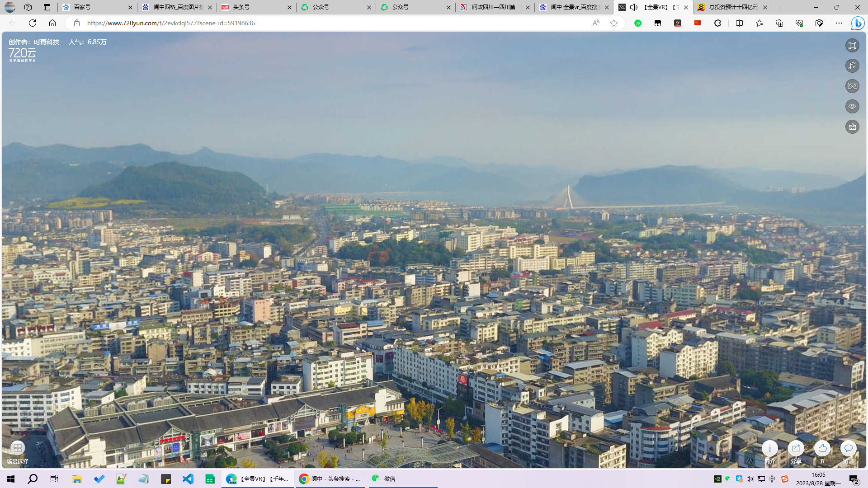Switch to the second 公众号 tab
The height and width of the screenshot is (488, 868).
[x=415, y=7]
